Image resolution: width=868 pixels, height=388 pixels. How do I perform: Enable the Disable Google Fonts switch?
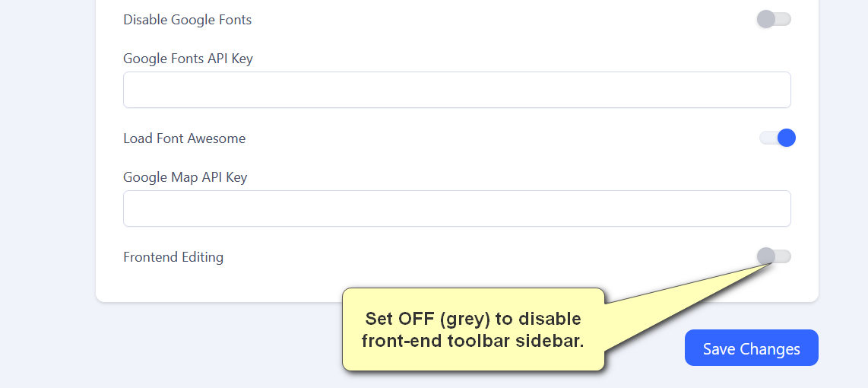[774, 19]
